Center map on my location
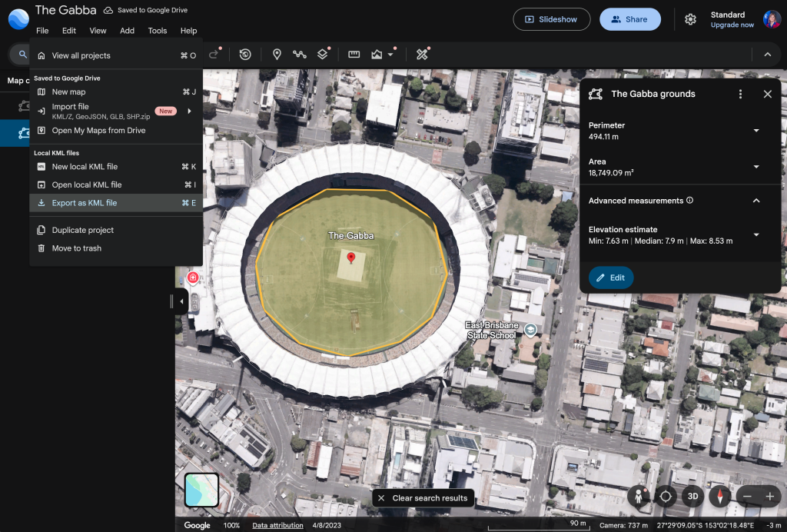Image resolution: width=787 pixels, height=532 pixels. (666, 496)
